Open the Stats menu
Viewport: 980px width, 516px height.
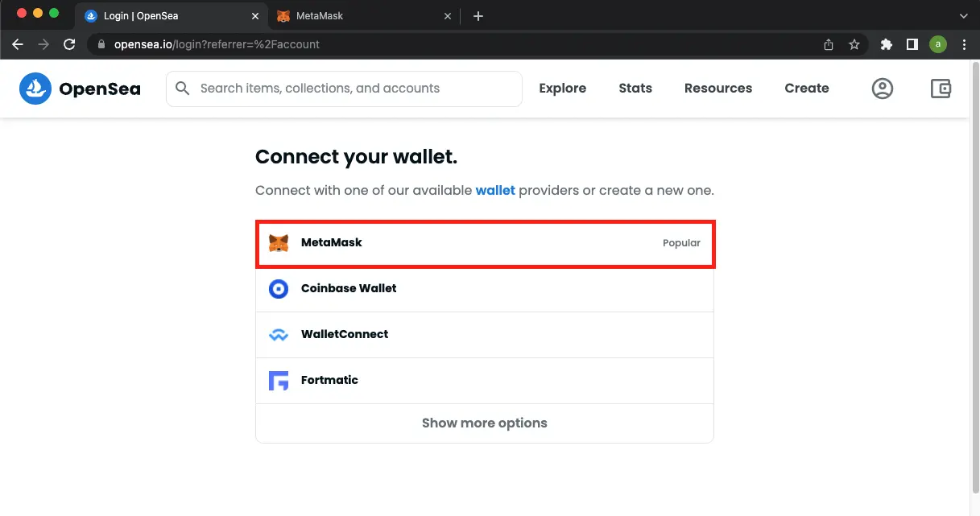[x=635, y=89]
